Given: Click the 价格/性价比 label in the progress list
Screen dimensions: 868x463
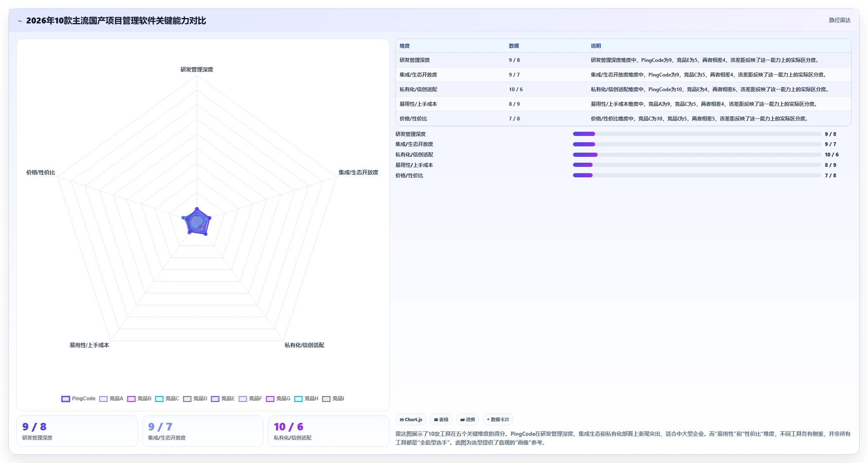Looking at the screenshot, I should (x=409, y=176).
